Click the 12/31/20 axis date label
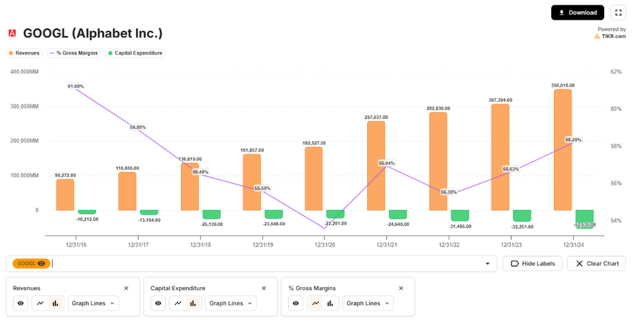 point(325,245)
